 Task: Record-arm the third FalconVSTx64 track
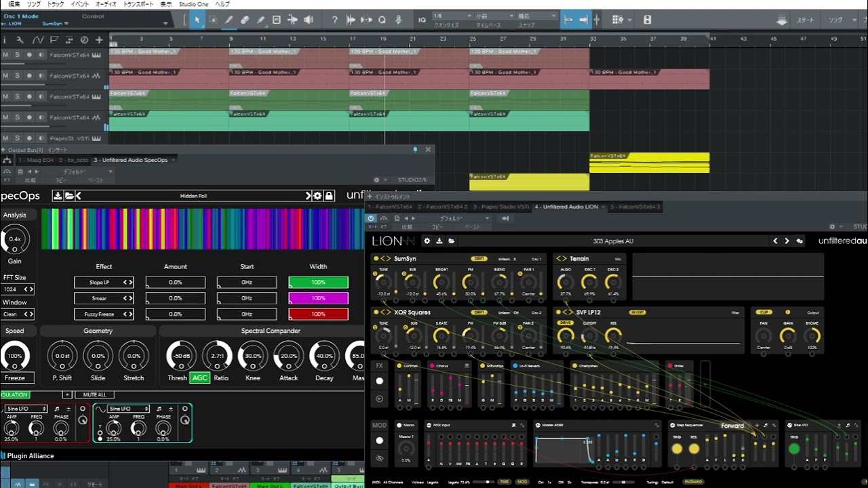[x=30, y=96]
